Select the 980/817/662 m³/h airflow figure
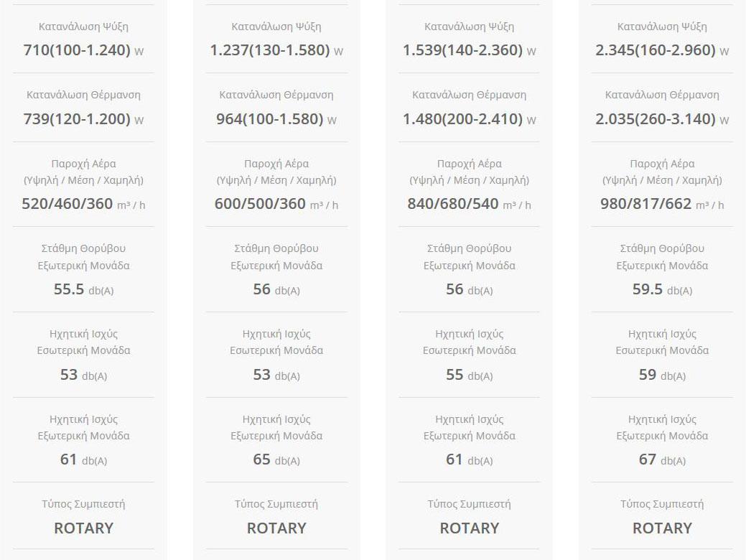 click(x=662, y=204)
